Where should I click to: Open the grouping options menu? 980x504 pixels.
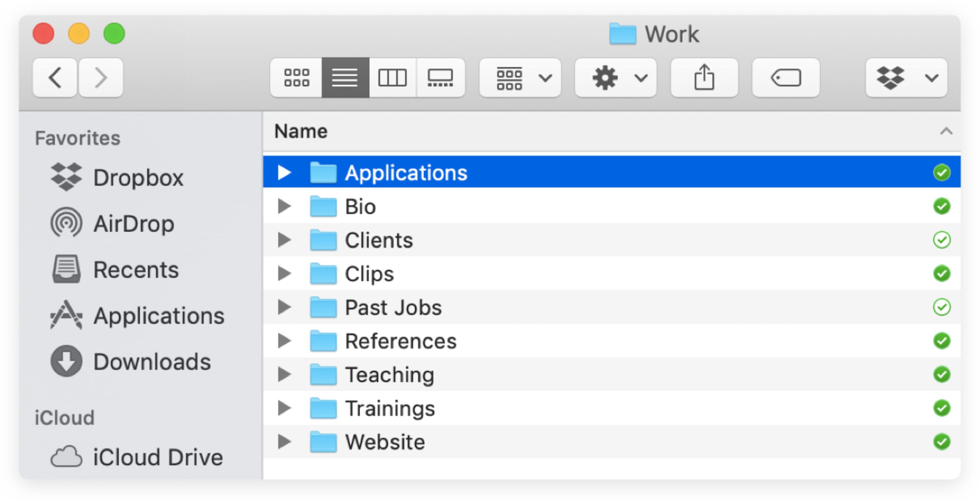(x=520, y=78)
